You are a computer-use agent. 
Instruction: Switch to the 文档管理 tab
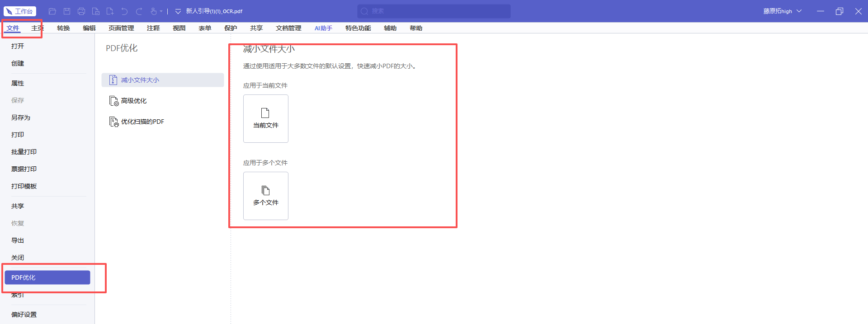[288, 28]
